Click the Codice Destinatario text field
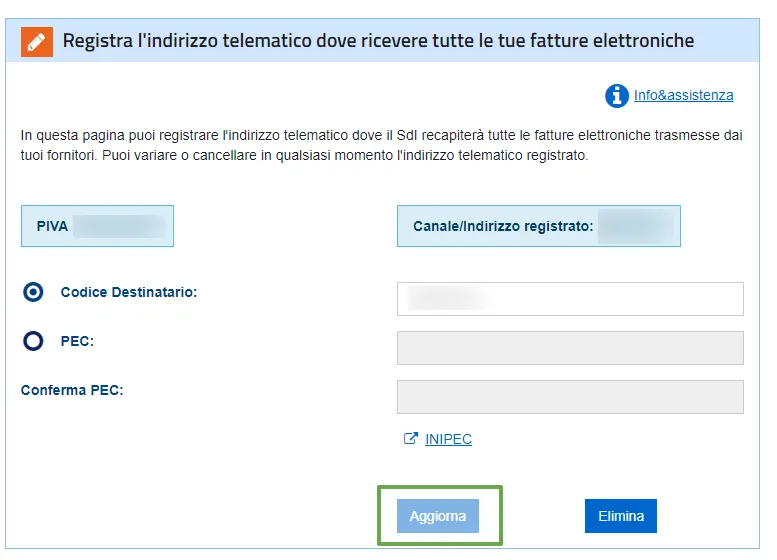Screen dimensions: 777x560 click(570, 299)
